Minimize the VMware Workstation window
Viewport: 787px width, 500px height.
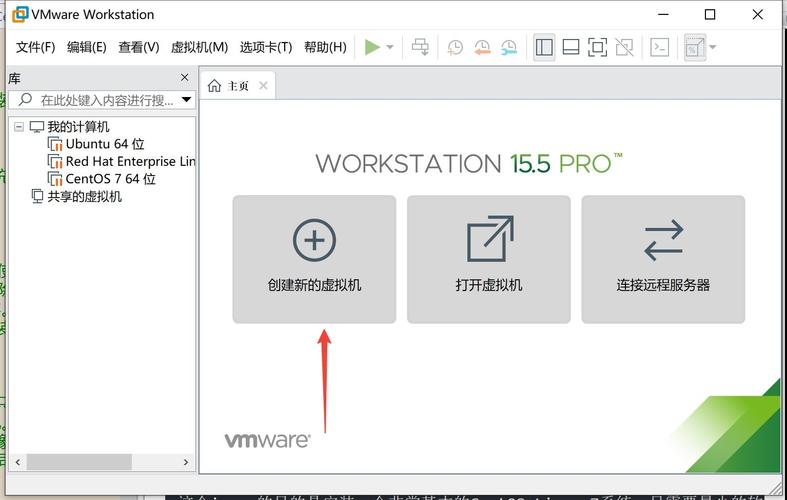[663, 15]
